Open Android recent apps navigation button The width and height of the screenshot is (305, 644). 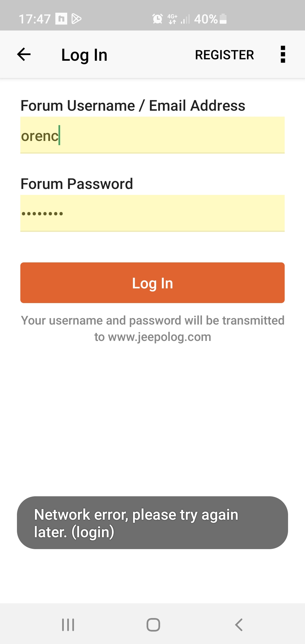pyautogui.click(x=68, y=625)
